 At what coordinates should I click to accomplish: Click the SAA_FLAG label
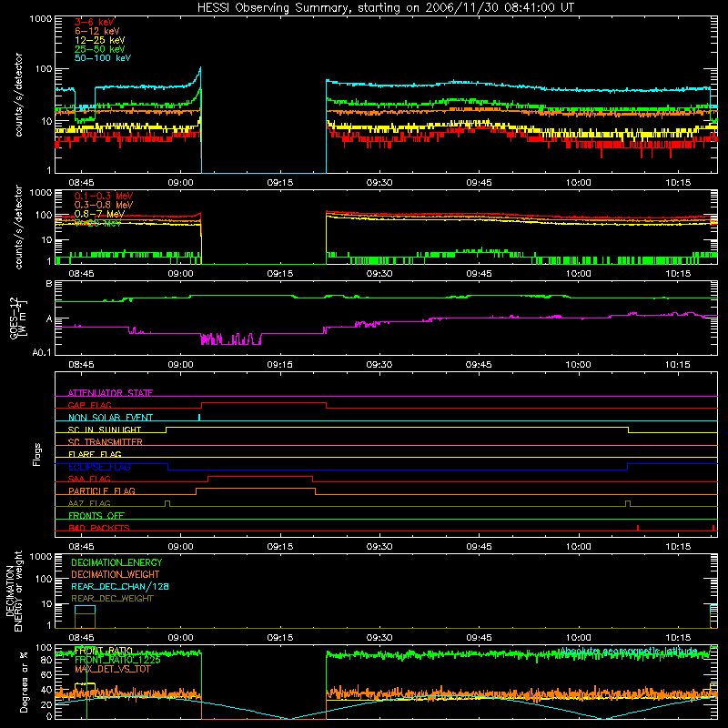tap(89, 479)
